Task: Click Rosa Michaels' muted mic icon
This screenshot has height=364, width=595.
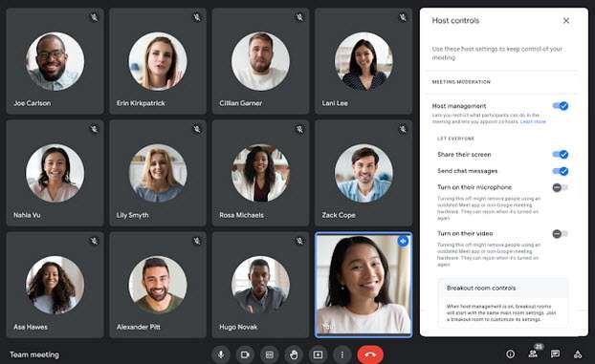Action: [299, 129]
